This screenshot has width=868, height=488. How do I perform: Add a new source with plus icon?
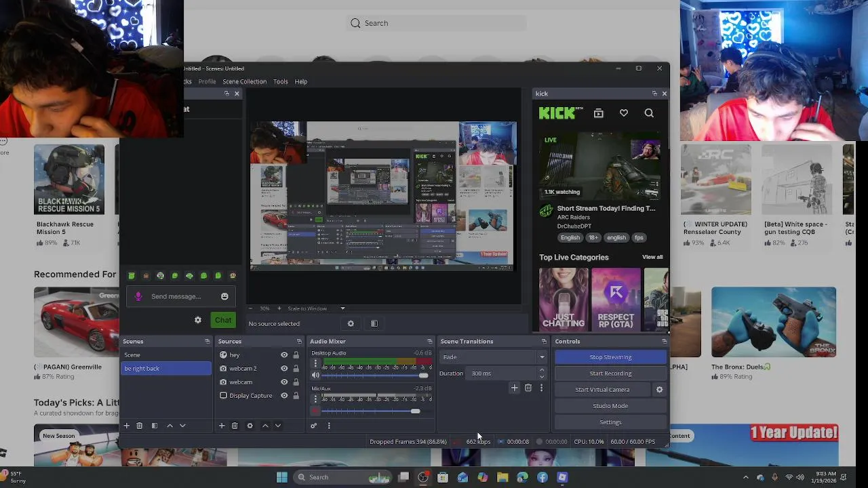point(222,426)
